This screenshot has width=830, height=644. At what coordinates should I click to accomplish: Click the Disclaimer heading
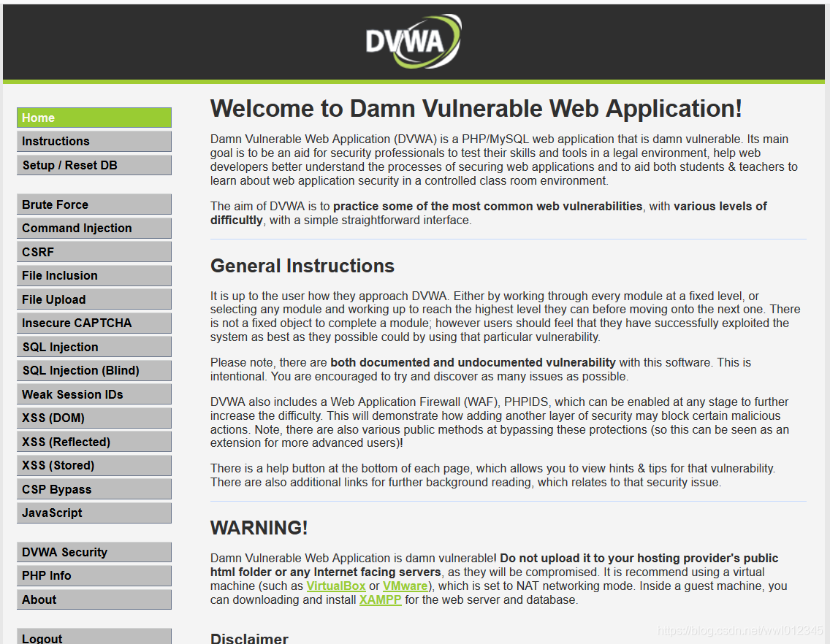click(249, 637)
